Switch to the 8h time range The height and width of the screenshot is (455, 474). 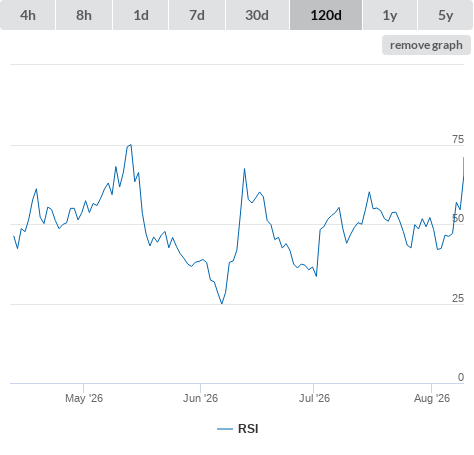(84, 15)
